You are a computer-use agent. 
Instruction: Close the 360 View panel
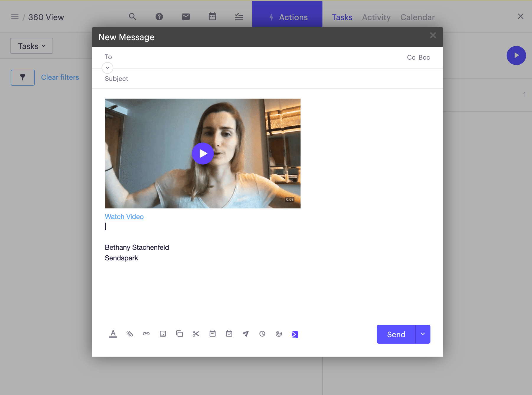click(520, 16)
